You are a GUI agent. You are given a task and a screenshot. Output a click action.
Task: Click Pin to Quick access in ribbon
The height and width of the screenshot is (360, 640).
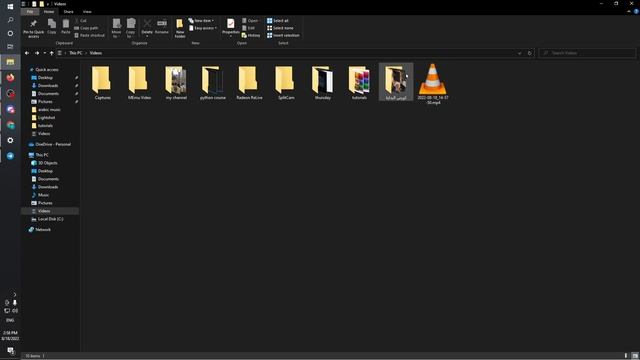point(33,28)
